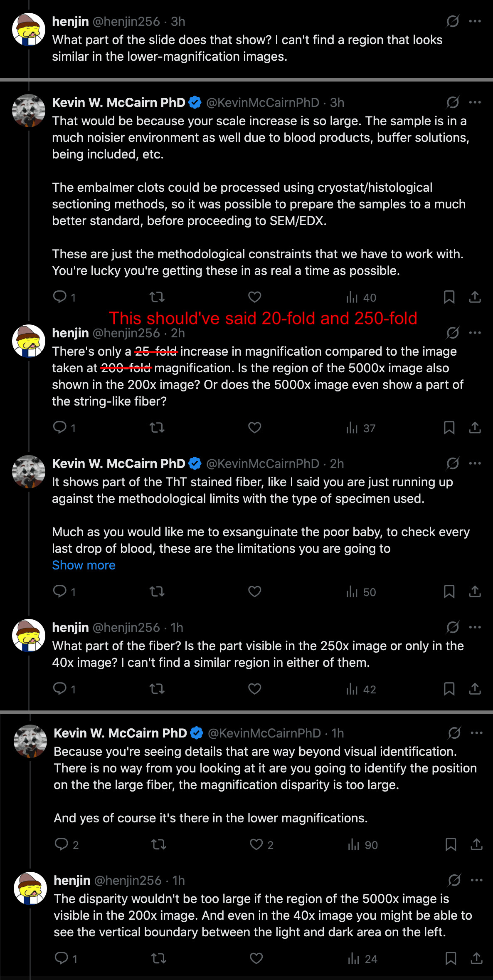Open more menu on McCairn's 3h tweet

[x=475, y=102]
